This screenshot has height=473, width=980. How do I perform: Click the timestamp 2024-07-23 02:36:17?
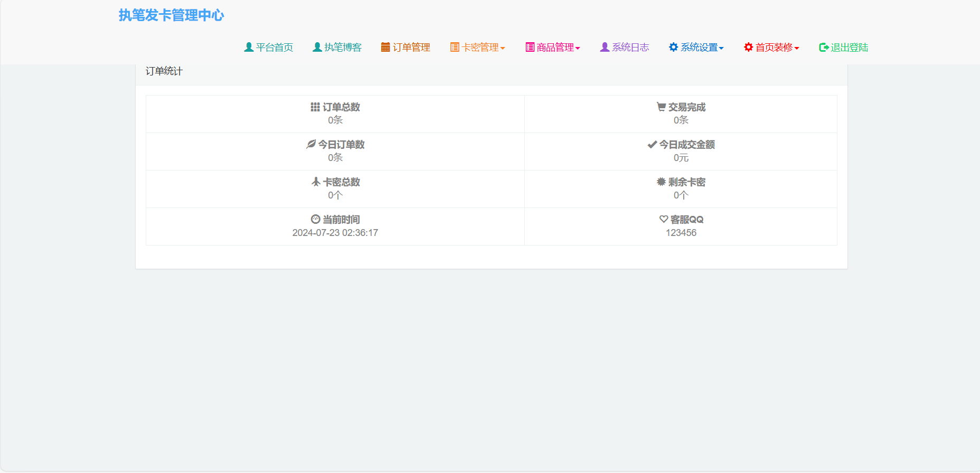pos(335,233)
